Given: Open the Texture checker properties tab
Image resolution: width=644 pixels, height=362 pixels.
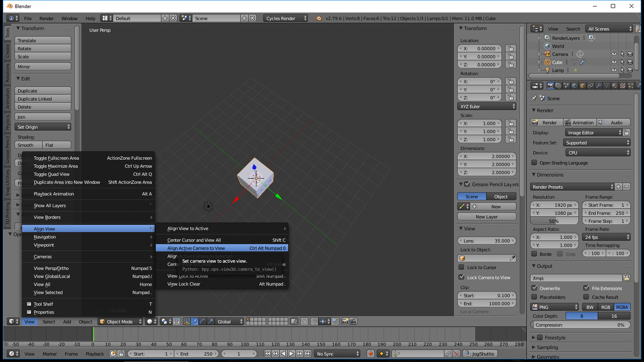Looking at the screenshot, I should 623,86.
